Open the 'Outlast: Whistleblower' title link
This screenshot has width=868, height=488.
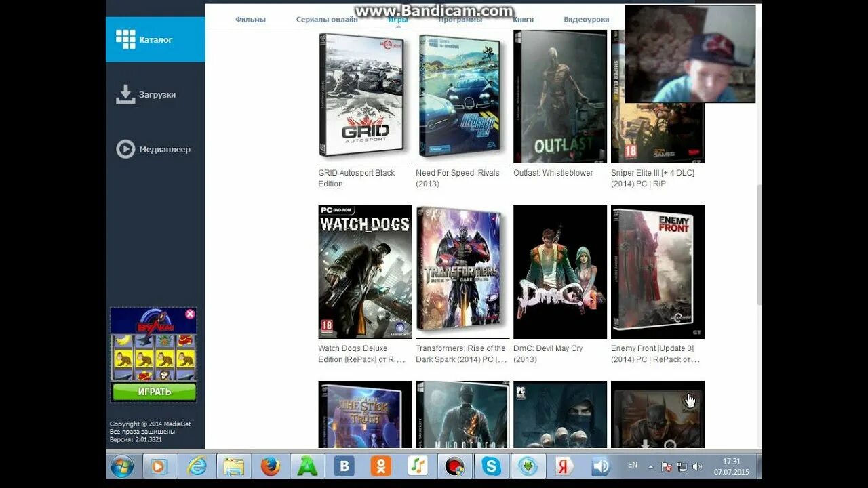[553, 173]
